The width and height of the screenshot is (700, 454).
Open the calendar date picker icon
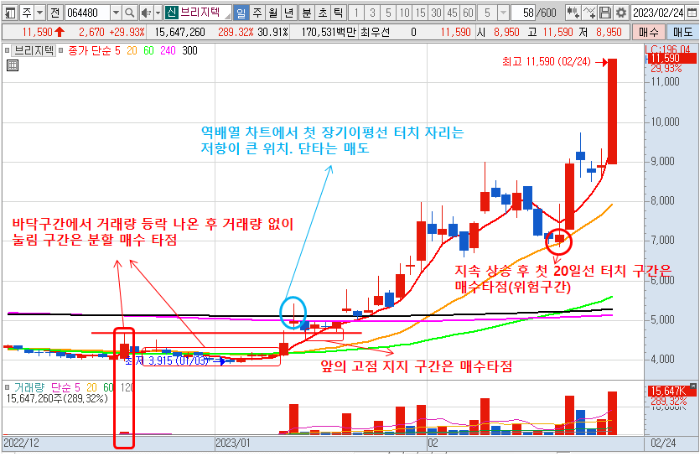(691, 12)
